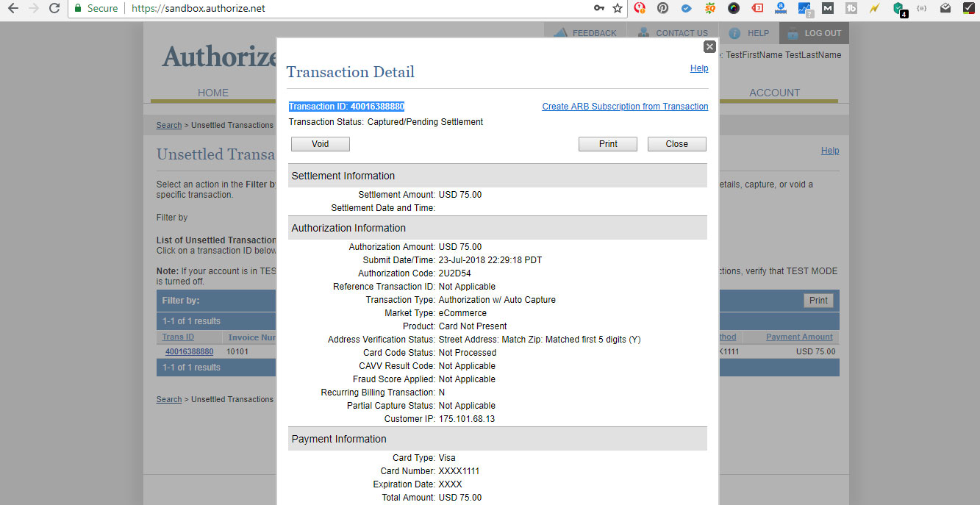This screenshot has height=505, width=980.
Task: Close the Transaction Detail popup with X icon
Action: tap(709, 47)
